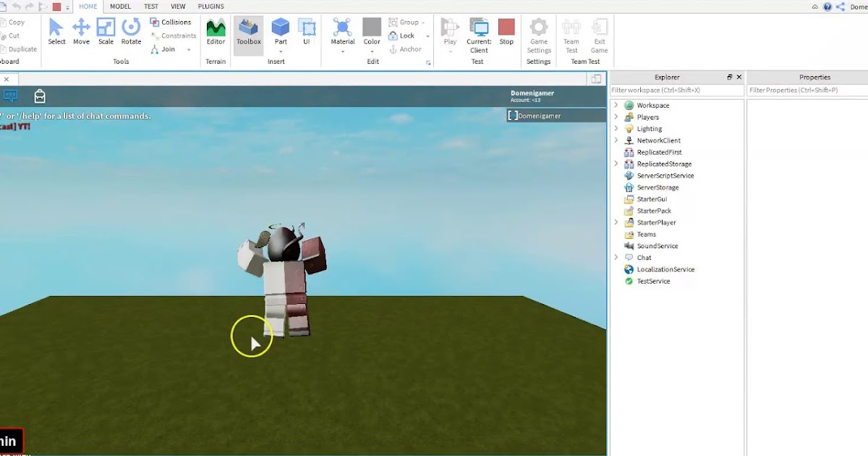Open the Join dropdown arrow
Viewport: 868px width, 456px height.
pos(189,50)
